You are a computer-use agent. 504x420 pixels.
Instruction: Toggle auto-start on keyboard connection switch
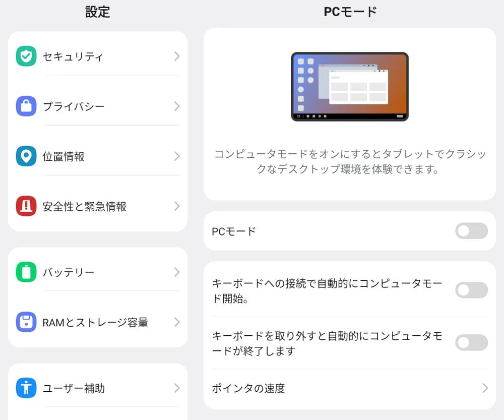tap(471, 290)
